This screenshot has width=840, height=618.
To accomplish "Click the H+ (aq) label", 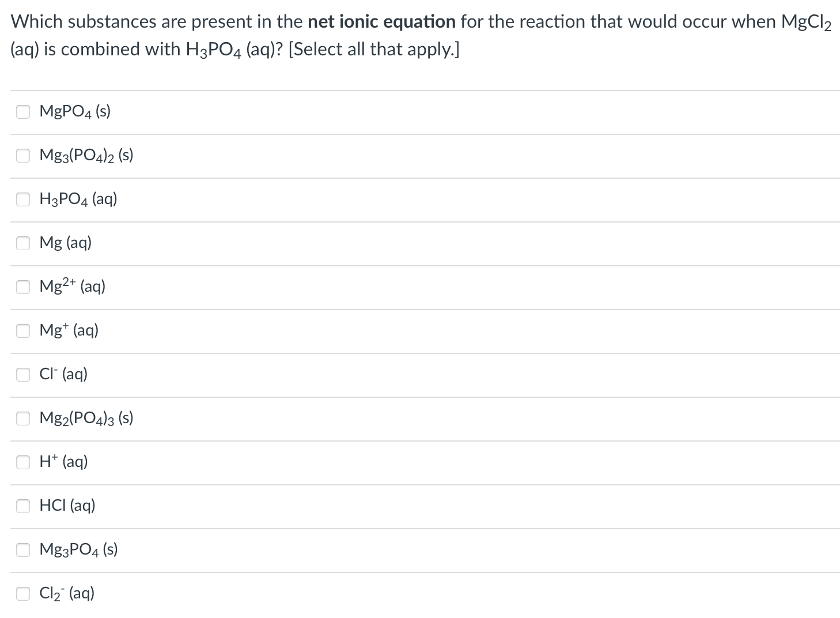I will pos(63,462).
